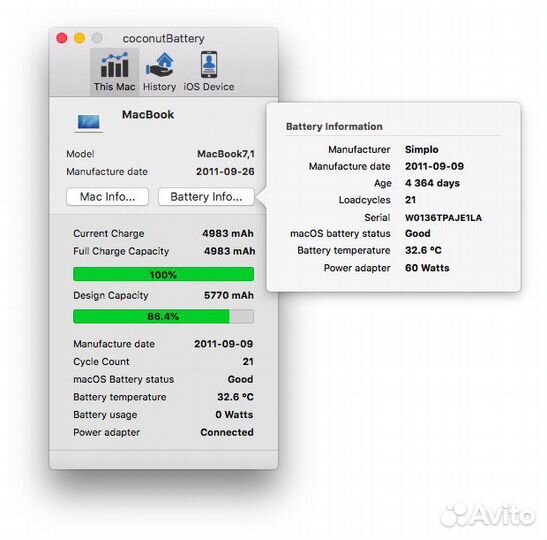This screenshot has height=540, width=547.
Task: Select the 60 Watts power adapter value
Action: tap(427, 268)
